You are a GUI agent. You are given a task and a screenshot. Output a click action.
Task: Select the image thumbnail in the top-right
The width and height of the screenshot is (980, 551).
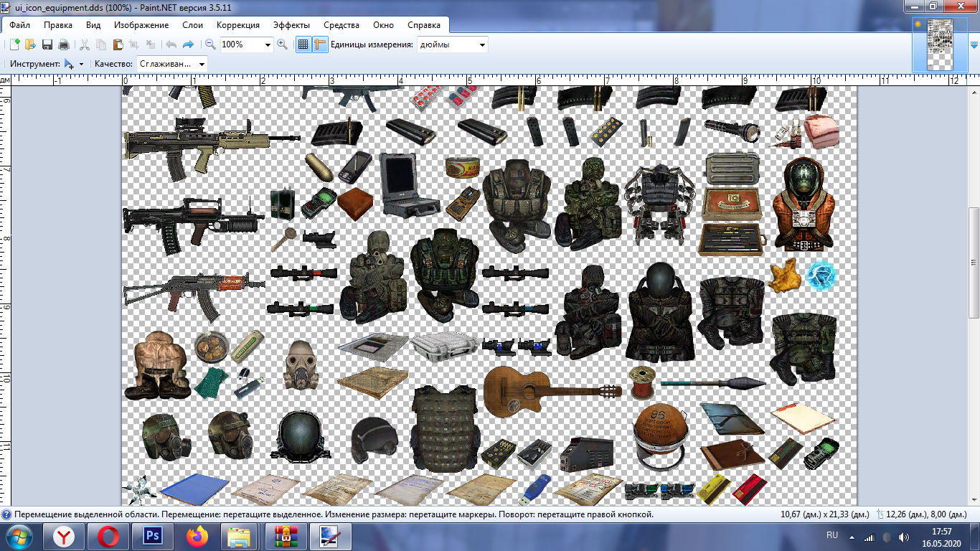(938, 44)
